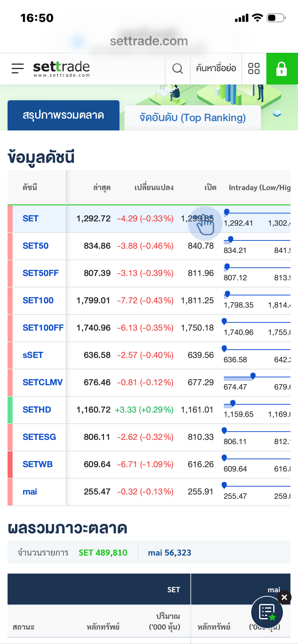The width and height of the screenshot is (298, 644).
Task: Open the SETWB index link
Action: pos(37,464)
